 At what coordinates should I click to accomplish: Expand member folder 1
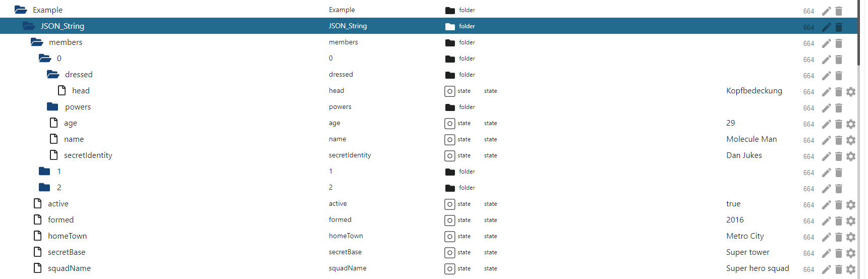[44, 172]
